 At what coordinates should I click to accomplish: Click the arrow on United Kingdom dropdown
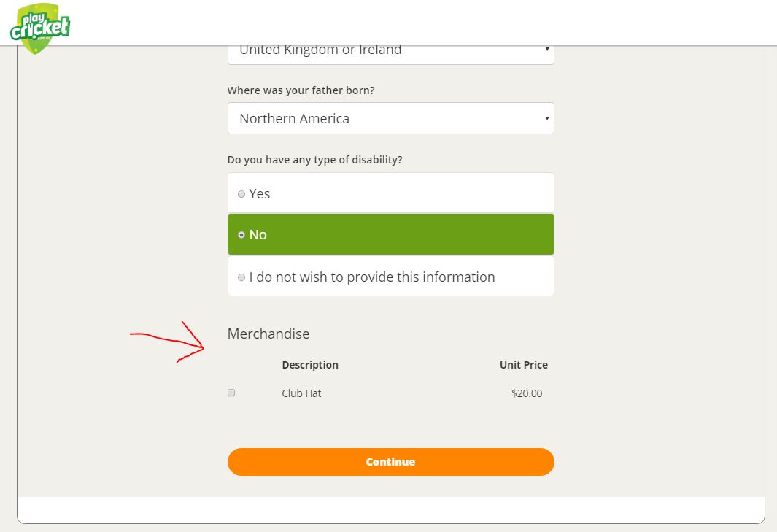point(547,49)
